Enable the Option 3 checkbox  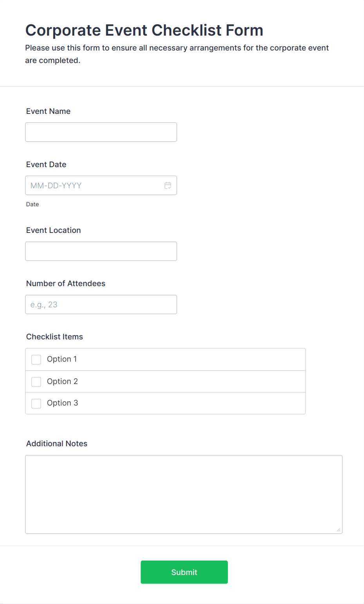tap(36, 404)
